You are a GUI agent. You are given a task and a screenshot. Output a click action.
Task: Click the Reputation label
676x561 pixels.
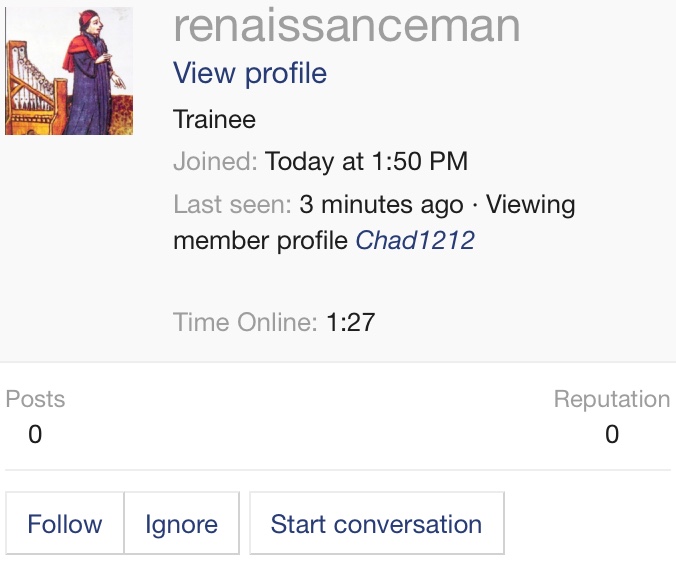611,399
